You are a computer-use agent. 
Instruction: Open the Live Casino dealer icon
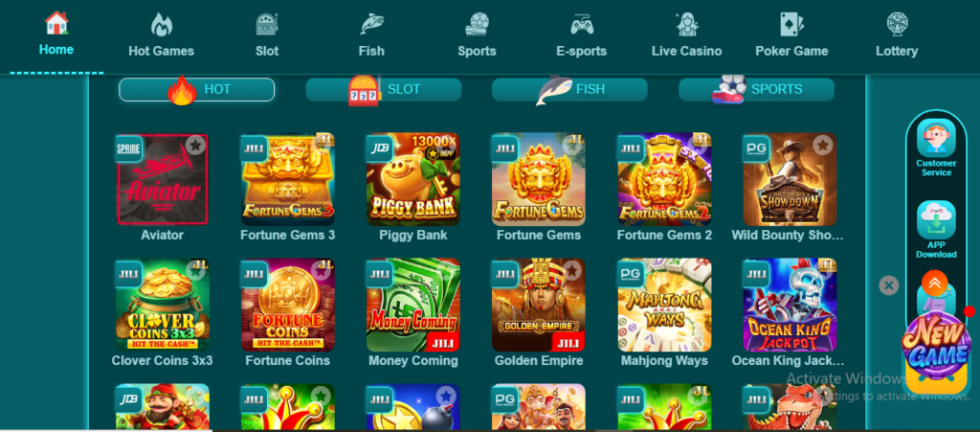[x=687, y=25]
